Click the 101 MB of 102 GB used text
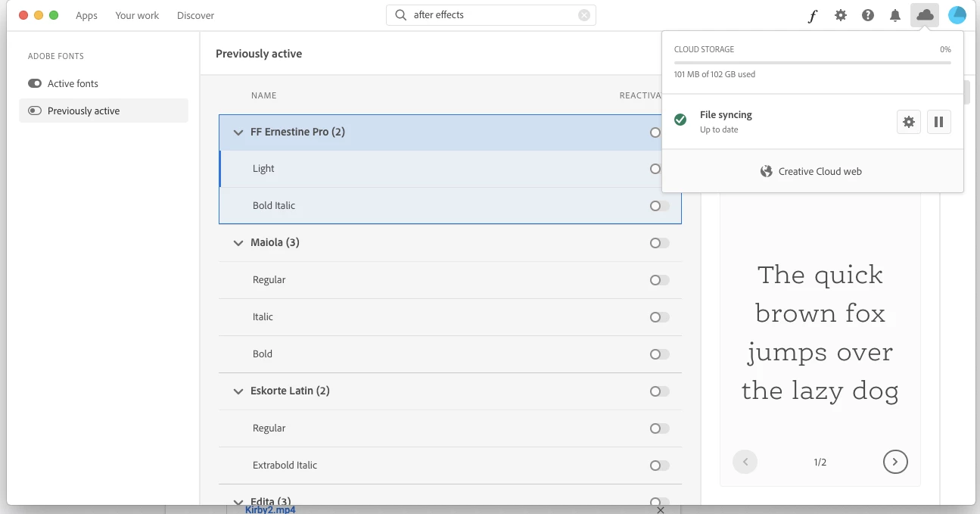This screenshot has height=514, width=980. click(x=714, y=74)
